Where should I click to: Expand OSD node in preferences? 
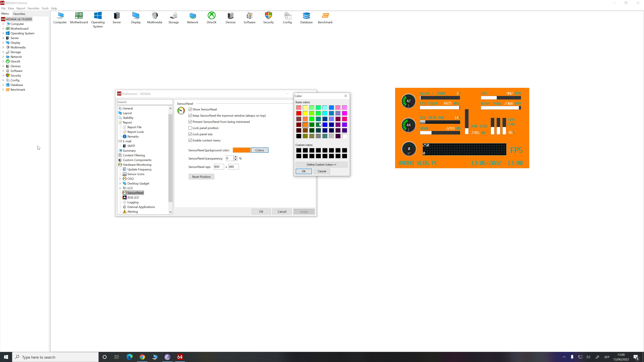pos(120,179)
